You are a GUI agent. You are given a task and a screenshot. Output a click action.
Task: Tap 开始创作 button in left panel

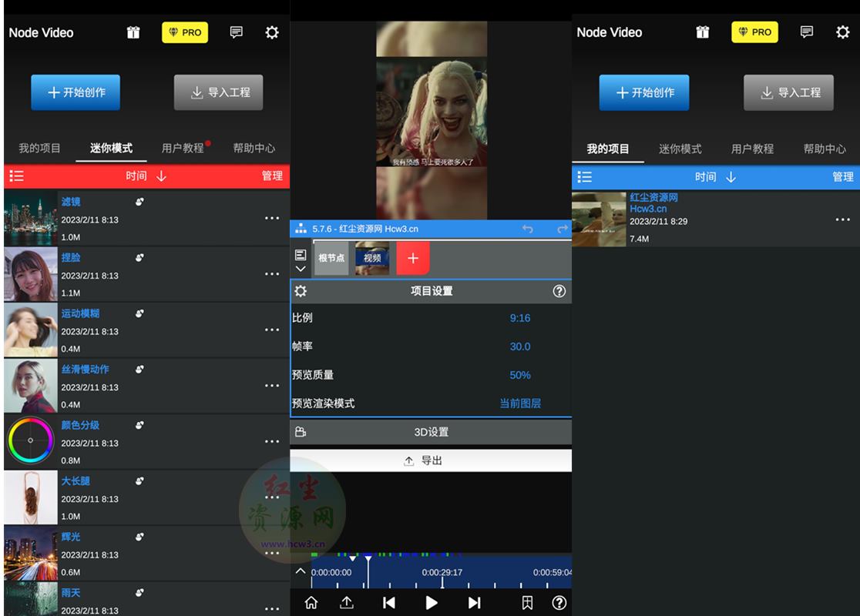click(76, 92)
